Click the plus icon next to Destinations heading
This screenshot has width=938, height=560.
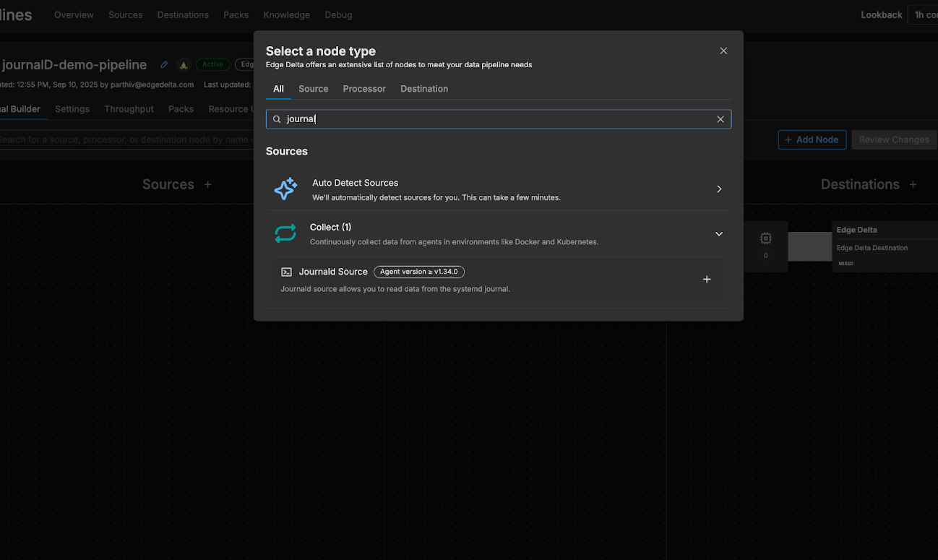(913, 184)
